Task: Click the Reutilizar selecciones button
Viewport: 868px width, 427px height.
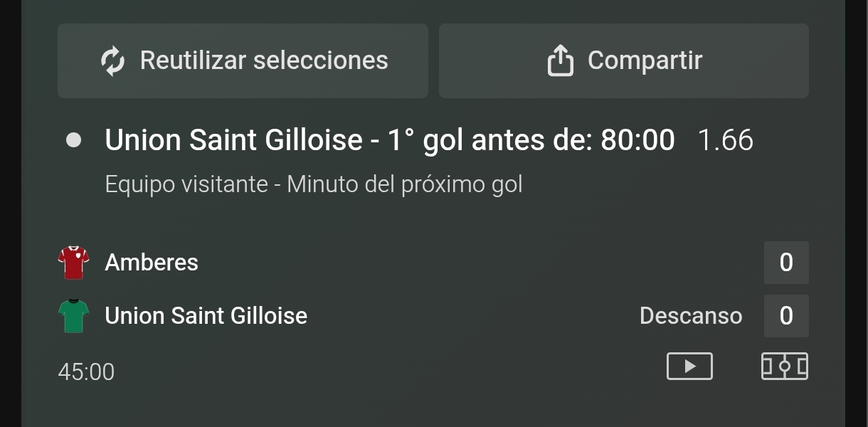Action: pos(243,60)
